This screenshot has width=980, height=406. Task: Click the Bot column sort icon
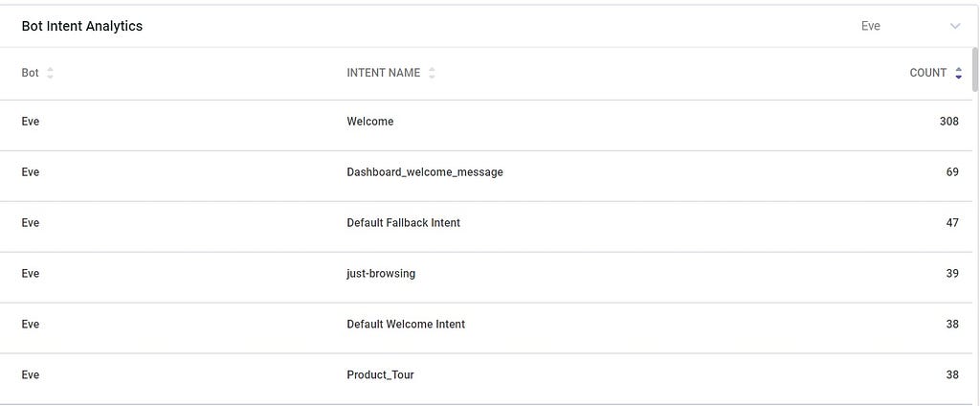[x=50, y=73]
